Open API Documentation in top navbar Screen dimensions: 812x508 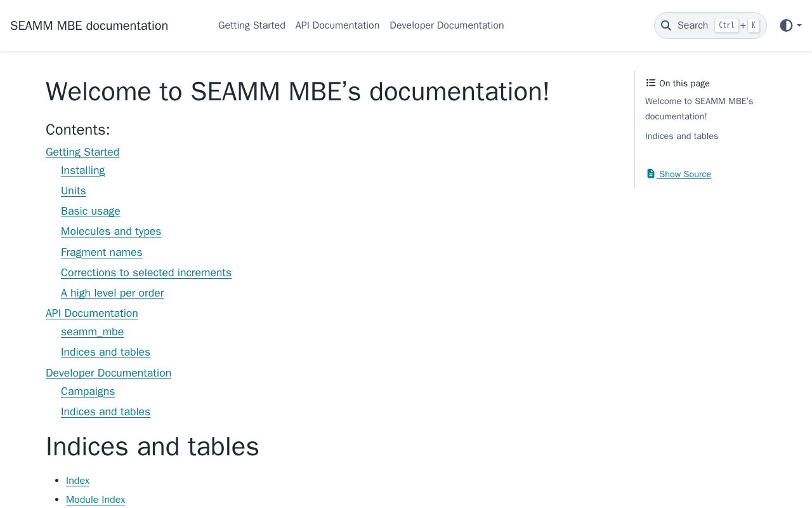[337, 25]
